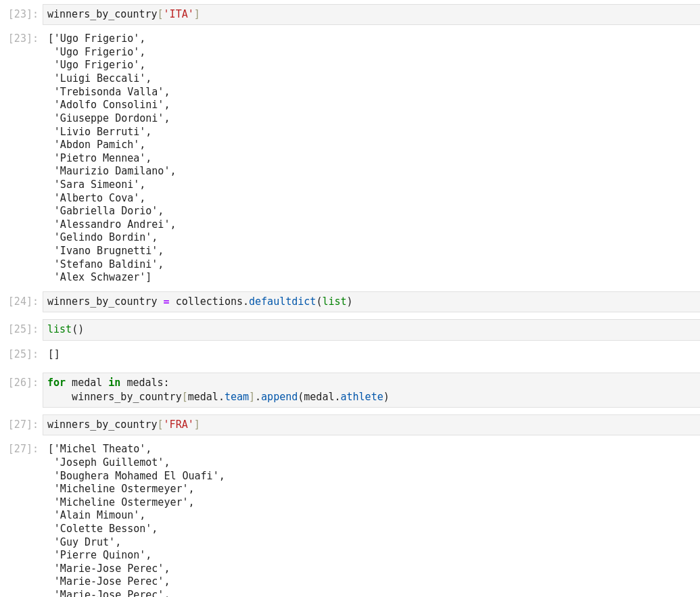
Task: Click 'Sara Simeoni' in the output list
Action: click(99, 185)
